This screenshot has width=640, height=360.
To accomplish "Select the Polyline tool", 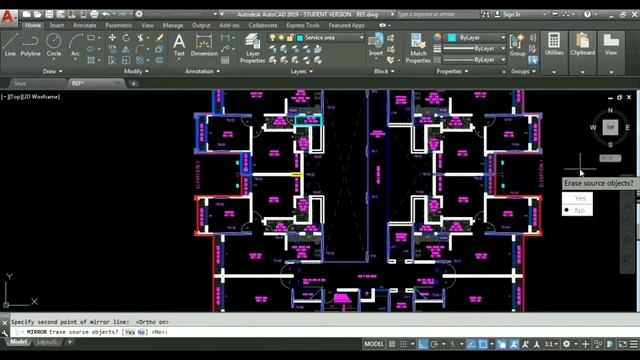I will pyautogui.click(x=30, y=45).
